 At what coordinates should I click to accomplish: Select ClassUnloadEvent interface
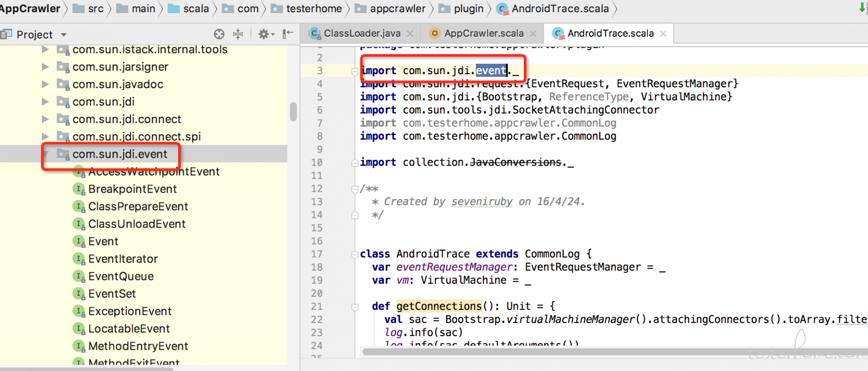(137, 224)
